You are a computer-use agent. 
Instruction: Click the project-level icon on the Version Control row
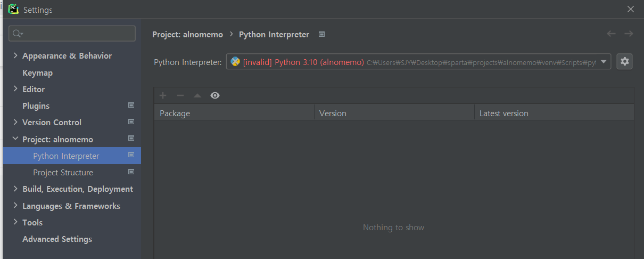(x=131, y=122)
